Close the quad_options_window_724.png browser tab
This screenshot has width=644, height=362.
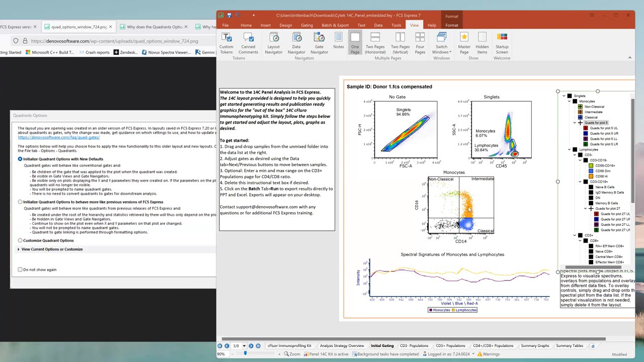[x=110, y=27]
